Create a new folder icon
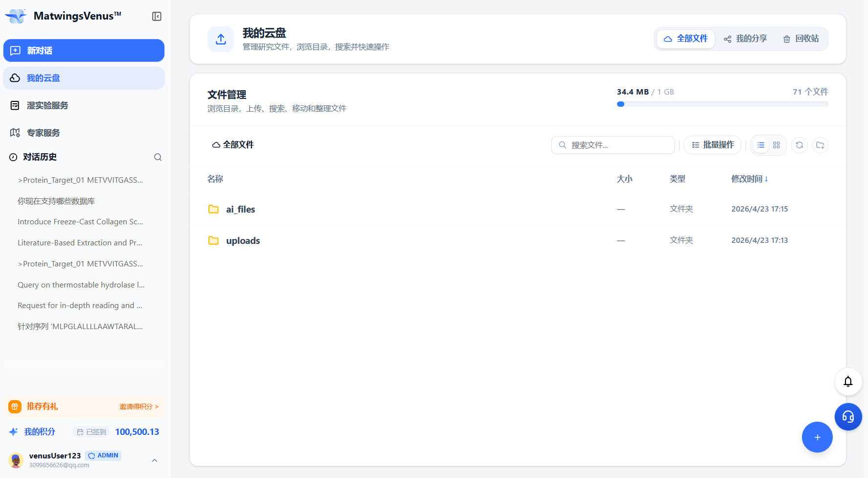Screen dimensions: 868x478 [820, 145]
